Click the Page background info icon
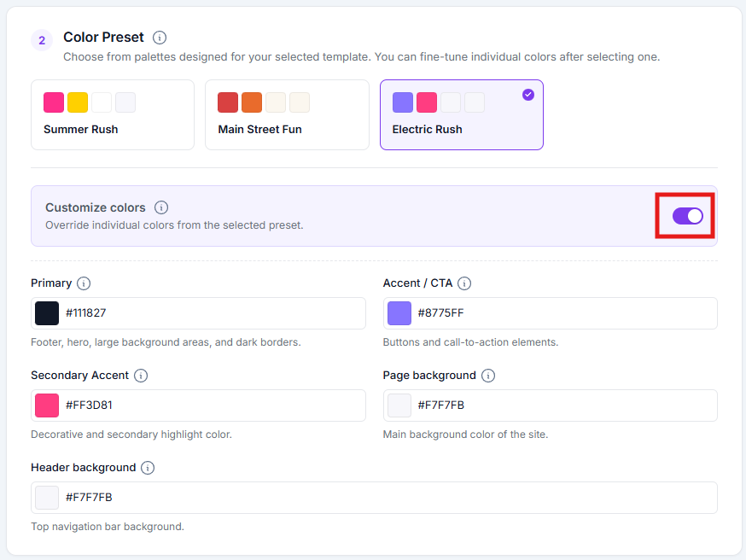The height and width of the screenshot is (560, 746). [488, 376]
